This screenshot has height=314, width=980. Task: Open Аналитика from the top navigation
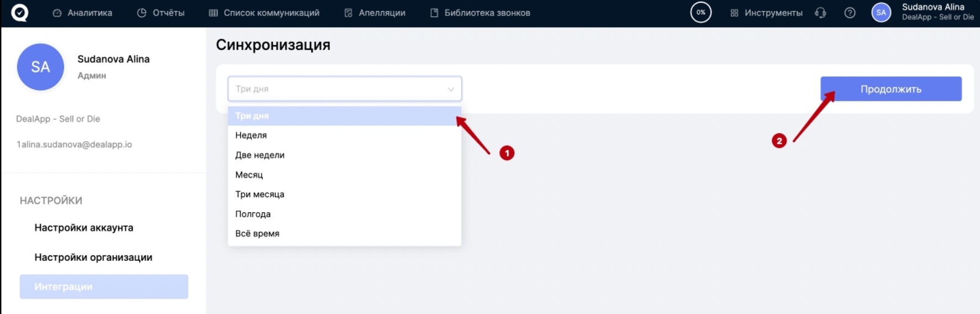pos(82,13)
